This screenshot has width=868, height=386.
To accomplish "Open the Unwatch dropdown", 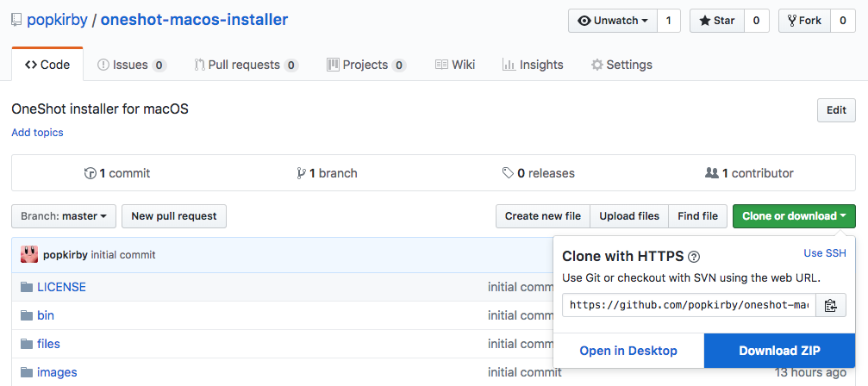I will pyautogui.click(x=613, y=21).
